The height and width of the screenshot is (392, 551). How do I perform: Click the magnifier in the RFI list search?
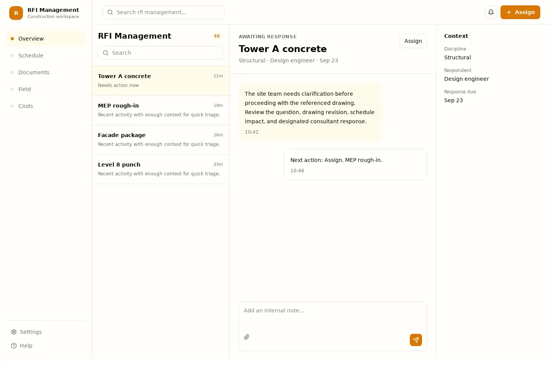(x=106, y=53)
